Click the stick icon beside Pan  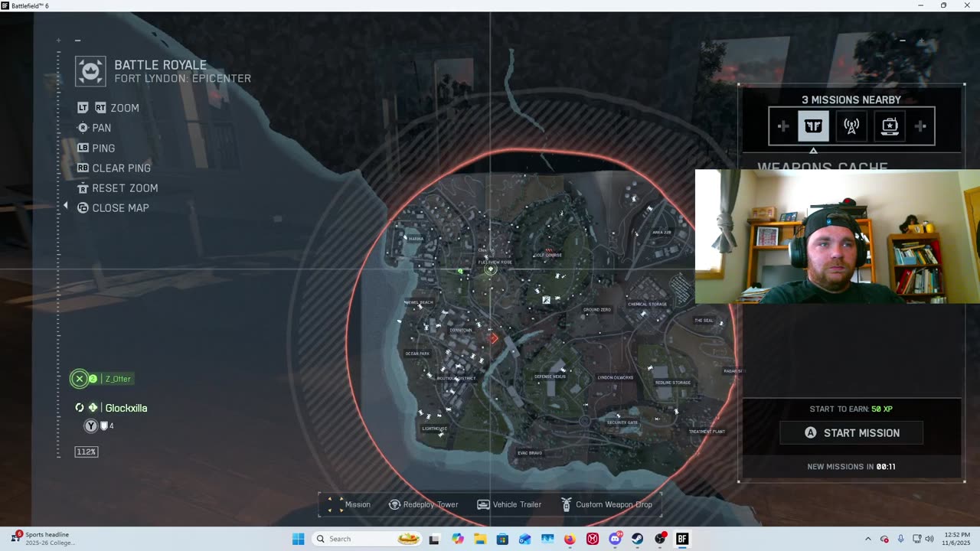[x=83, y=128]
